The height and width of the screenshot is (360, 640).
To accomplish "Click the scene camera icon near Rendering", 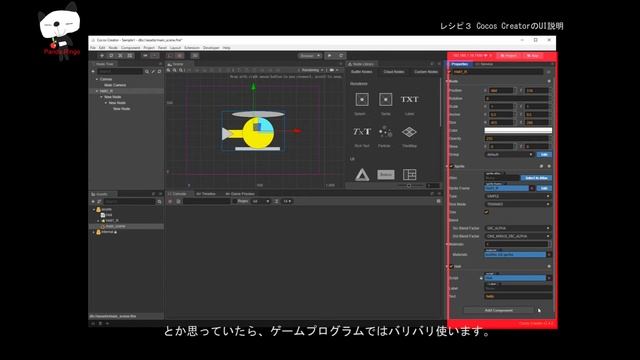I will [331, 70].
